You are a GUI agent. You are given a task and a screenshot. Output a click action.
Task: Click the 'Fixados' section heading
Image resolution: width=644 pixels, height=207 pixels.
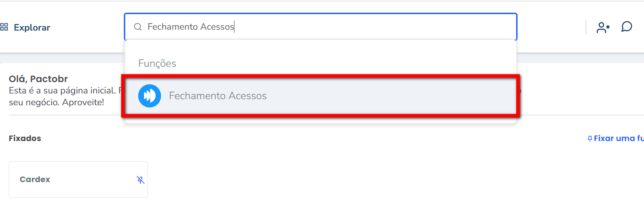[x=25, y=138]
